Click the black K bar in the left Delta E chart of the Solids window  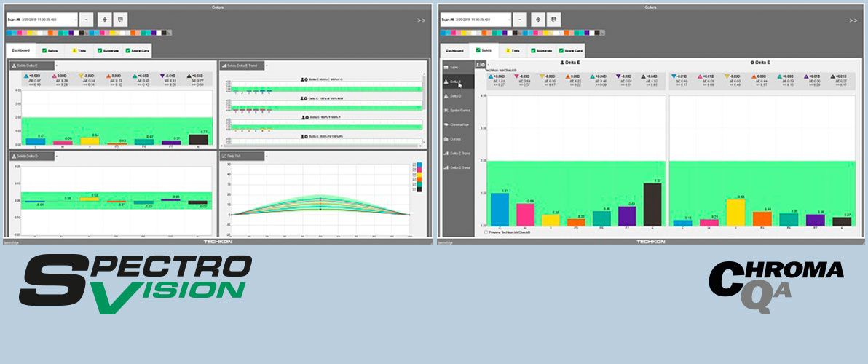(x=653, y=204)
